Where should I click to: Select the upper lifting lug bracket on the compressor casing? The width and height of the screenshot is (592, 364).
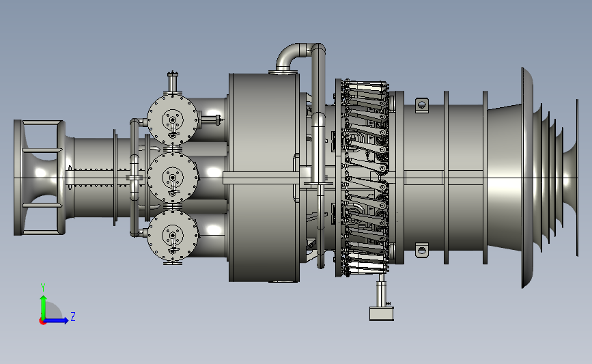[x=422, y=105]
